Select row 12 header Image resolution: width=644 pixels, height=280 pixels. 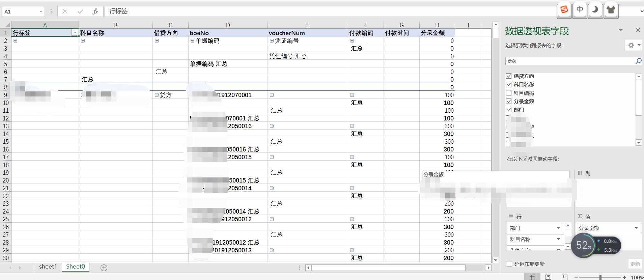6,118
